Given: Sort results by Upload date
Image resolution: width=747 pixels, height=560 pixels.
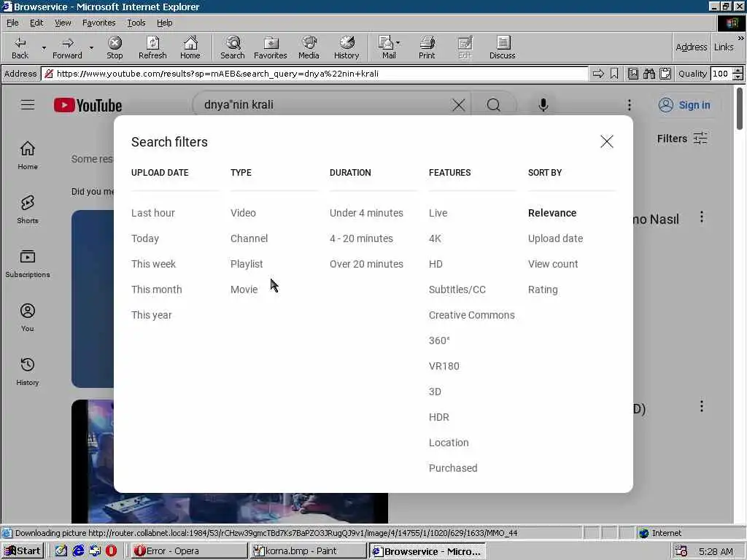Looking at the screenshot, I should coord(555,238).
